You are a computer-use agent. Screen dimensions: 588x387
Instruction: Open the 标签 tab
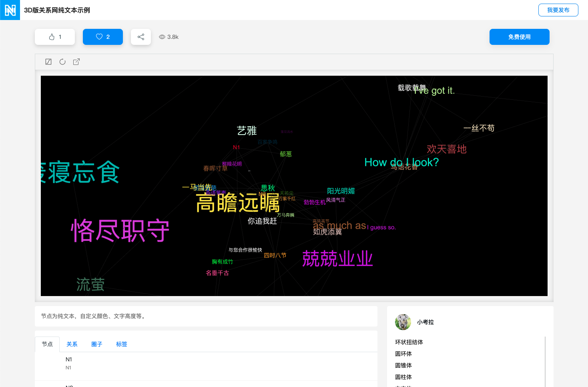(122, 344)
